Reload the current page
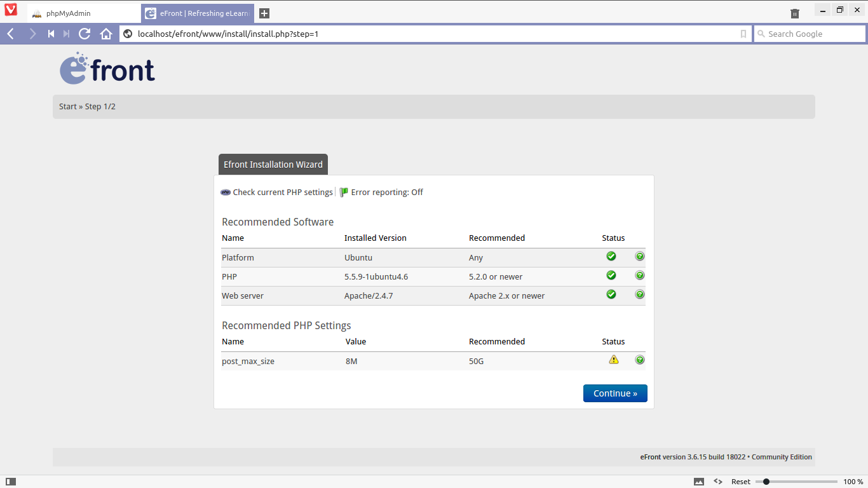The width and height of the screenshot is (868, 488). (x=85, y=34)
